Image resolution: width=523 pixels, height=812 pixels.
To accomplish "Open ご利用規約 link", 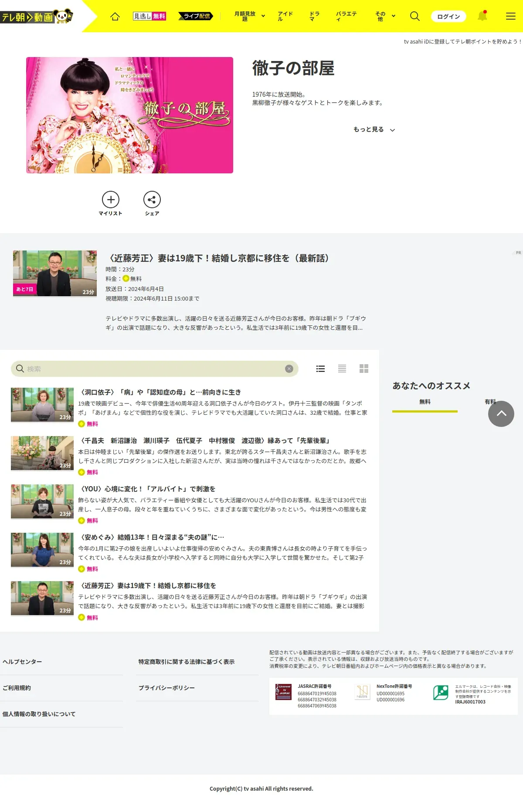I will [17, 688].
